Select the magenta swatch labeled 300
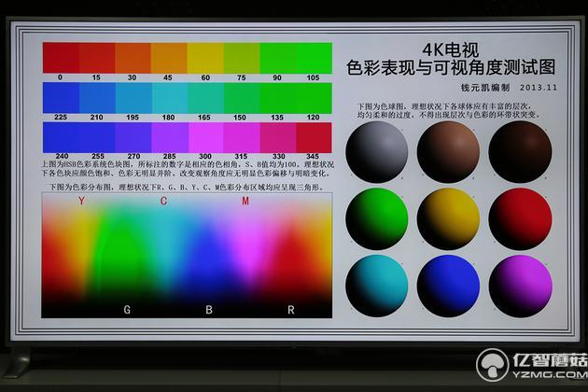The height and width of the screenshot is (392, 588). 204,138
